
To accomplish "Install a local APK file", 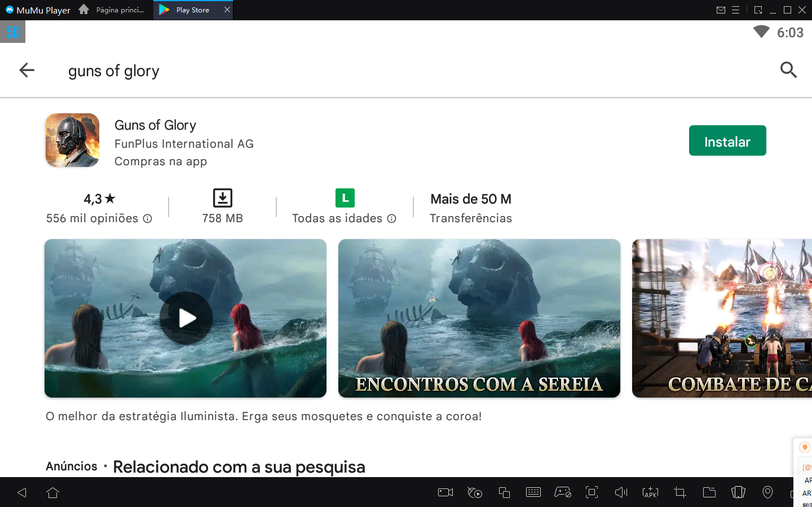I will [650, 492].
